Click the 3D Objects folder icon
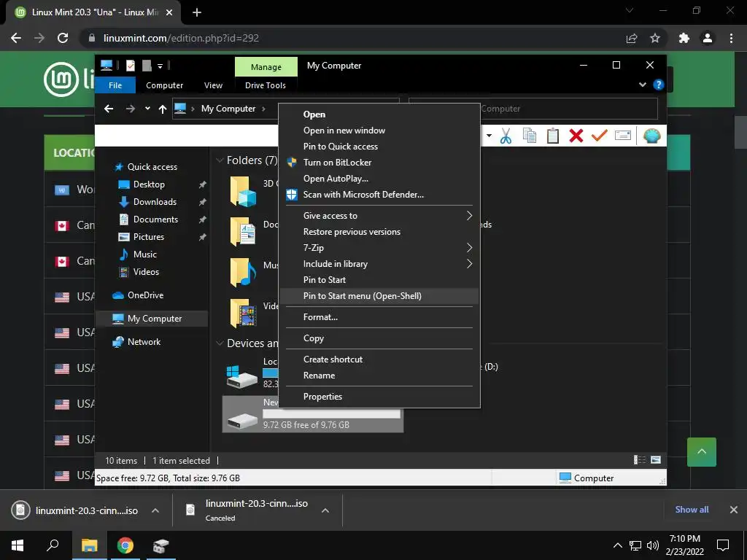The height and width of the screenshot is (560, 747). pos(243,192)
